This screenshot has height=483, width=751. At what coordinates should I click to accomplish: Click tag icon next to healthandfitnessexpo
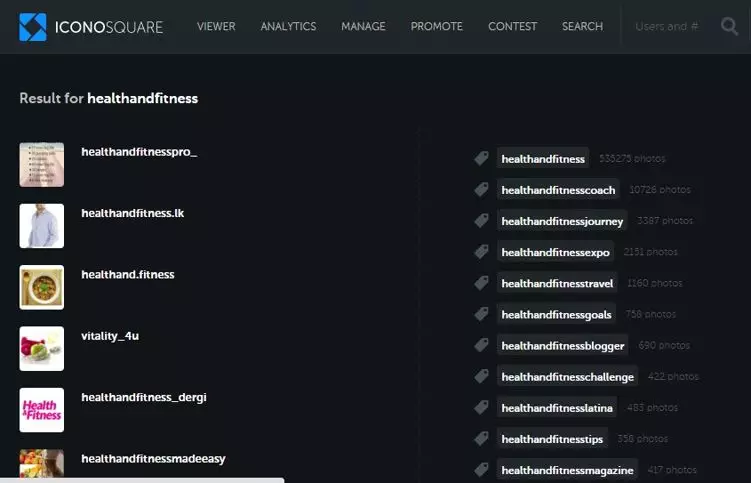coord(481,252)
